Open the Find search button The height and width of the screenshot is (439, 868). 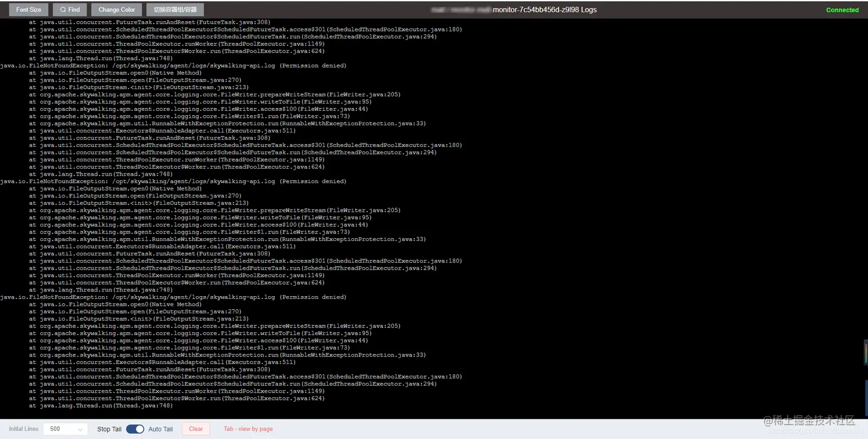[70, 10]
